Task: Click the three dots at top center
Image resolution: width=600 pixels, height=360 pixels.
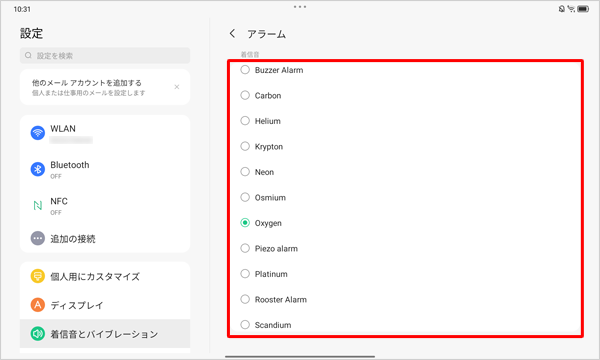Action: pos(300,7)
